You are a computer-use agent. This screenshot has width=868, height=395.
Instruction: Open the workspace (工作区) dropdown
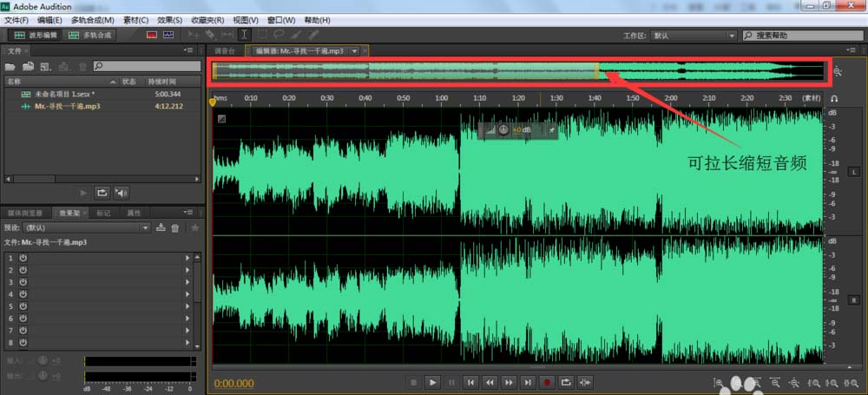point(694,36)
